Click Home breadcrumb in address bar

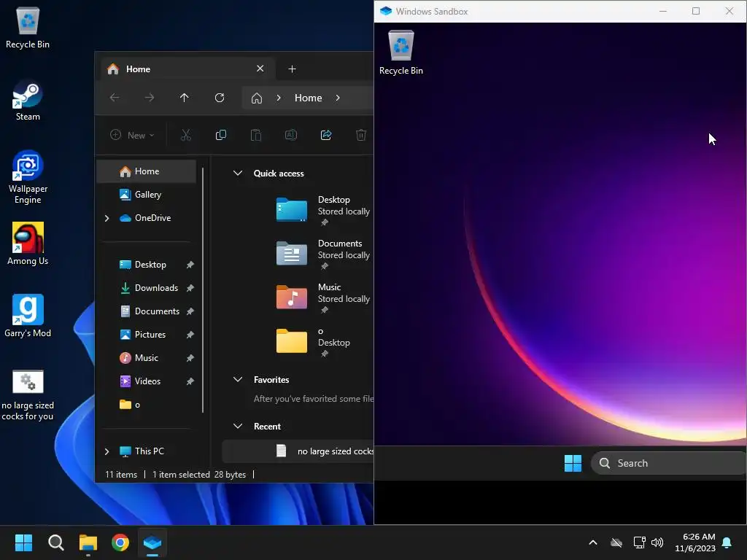pos(309,98)
